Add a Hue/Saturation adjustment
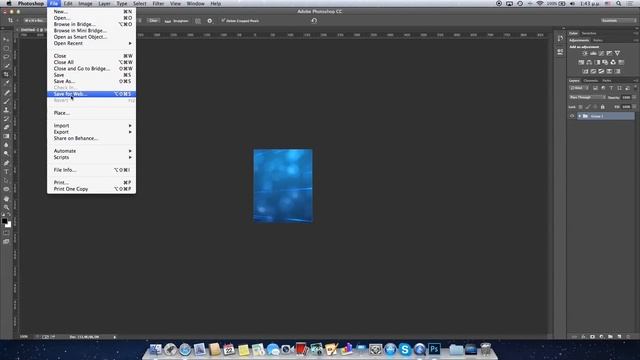Viewport: 640px width, 360px height. (581, 62)
